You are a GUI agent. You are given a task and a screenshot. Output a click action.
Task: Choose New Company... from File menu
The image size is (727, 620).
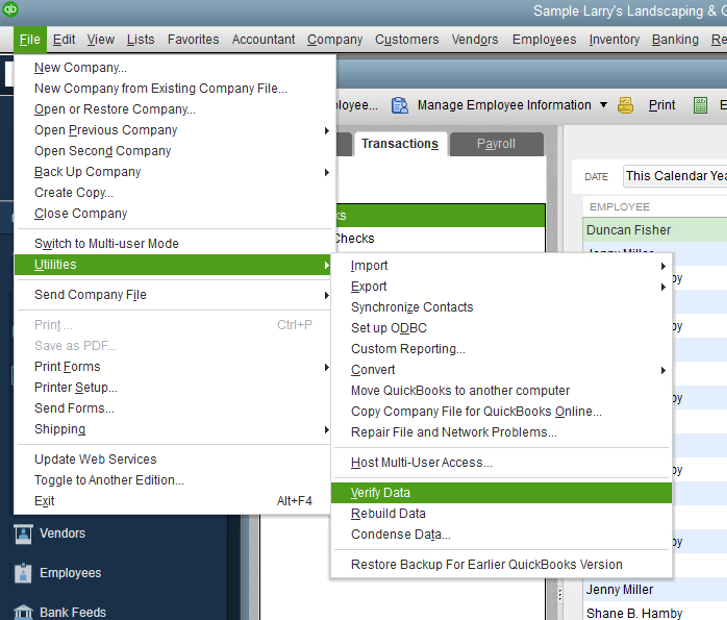[x=80, y=68]
